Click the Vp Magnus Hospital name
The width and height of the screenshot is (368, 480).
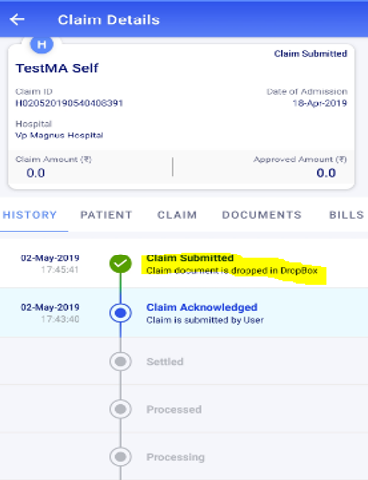59,135
